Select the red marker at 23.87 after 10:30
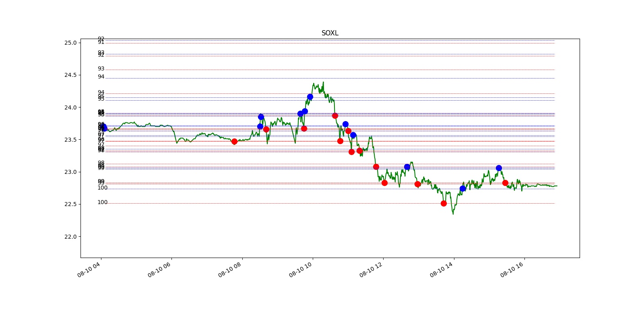The width and height of the screenshot is (644, 322). coord(335,116)
